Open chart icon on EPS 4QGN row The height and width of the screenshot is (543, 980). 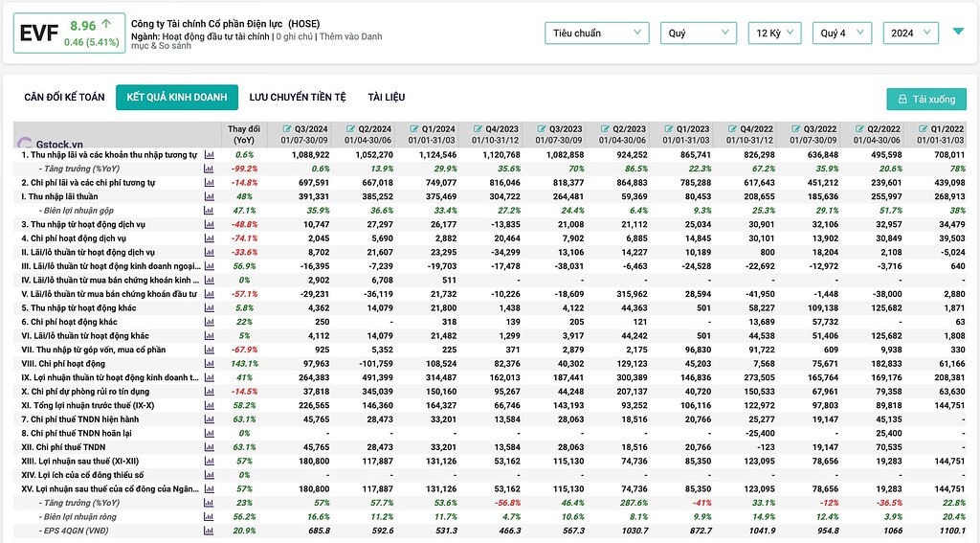pyautogui.click(x=209, y=531)
